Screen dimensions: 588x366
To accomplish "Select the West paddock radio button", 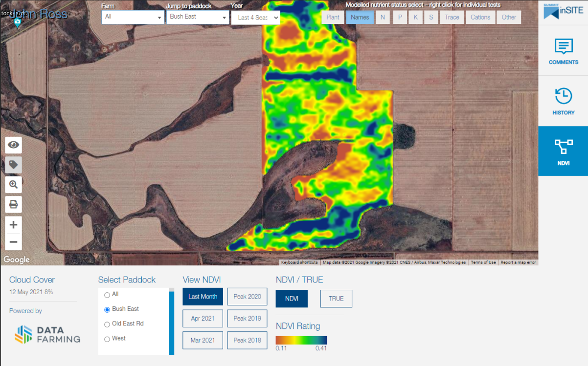I will (107, 339).
